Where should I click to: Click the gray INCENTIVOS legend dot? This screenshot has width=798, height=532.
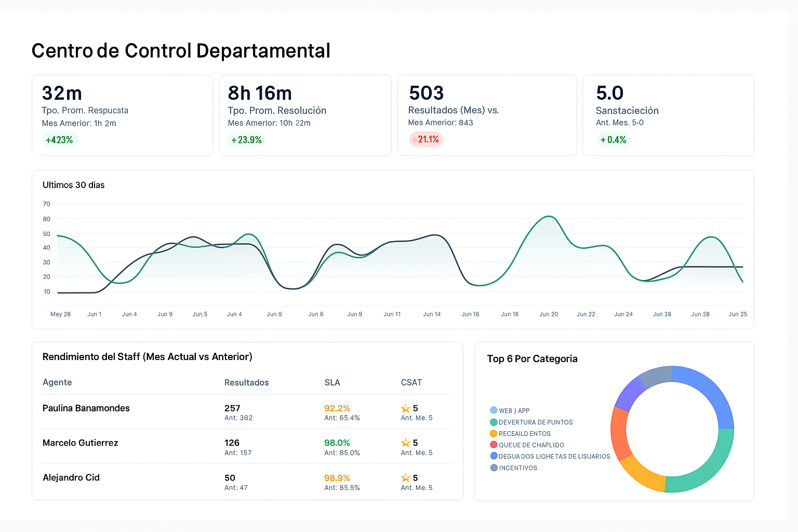pos(494,468)
